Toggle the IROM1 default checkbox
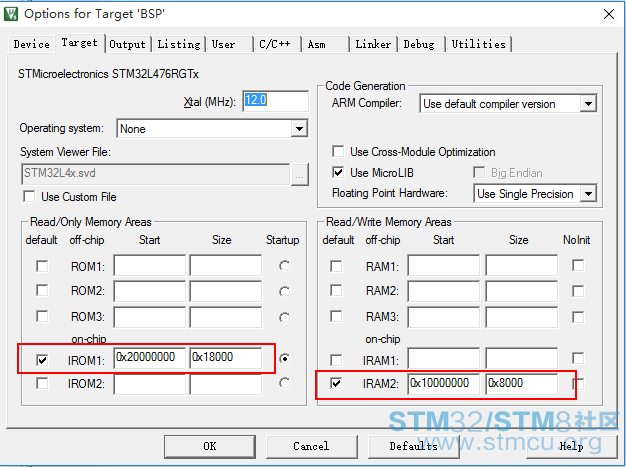Image resolution: width=626 pixels, height=467 pixels. point(42,360)
